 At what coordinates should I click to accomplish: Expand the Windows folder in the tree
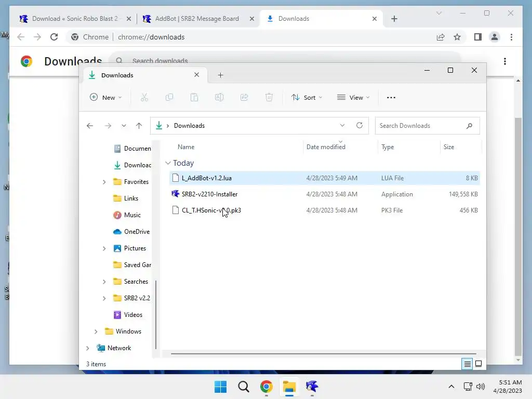pos(96,331)
